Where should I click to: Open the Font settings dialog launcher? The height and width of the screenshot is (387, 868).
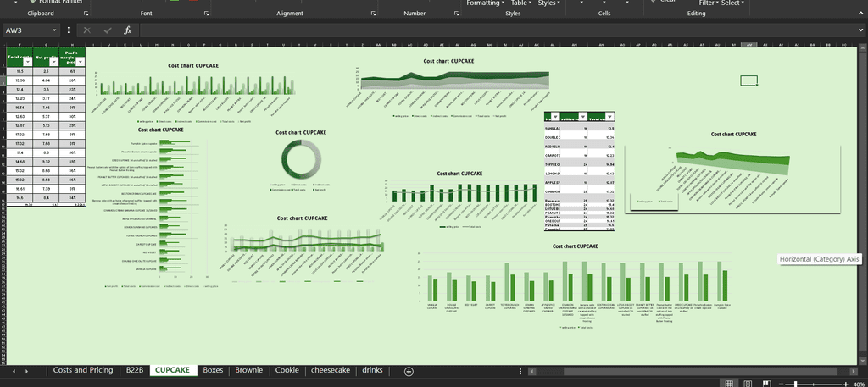(x=206, y=13)
